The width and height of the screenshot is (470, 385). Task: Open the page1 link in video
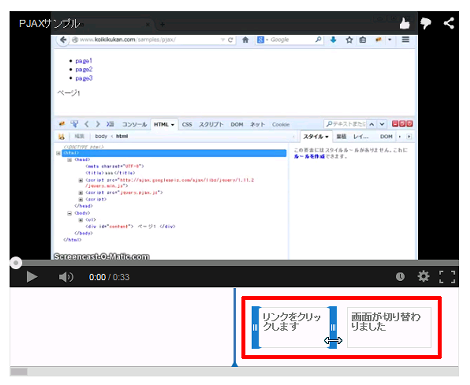84,61
